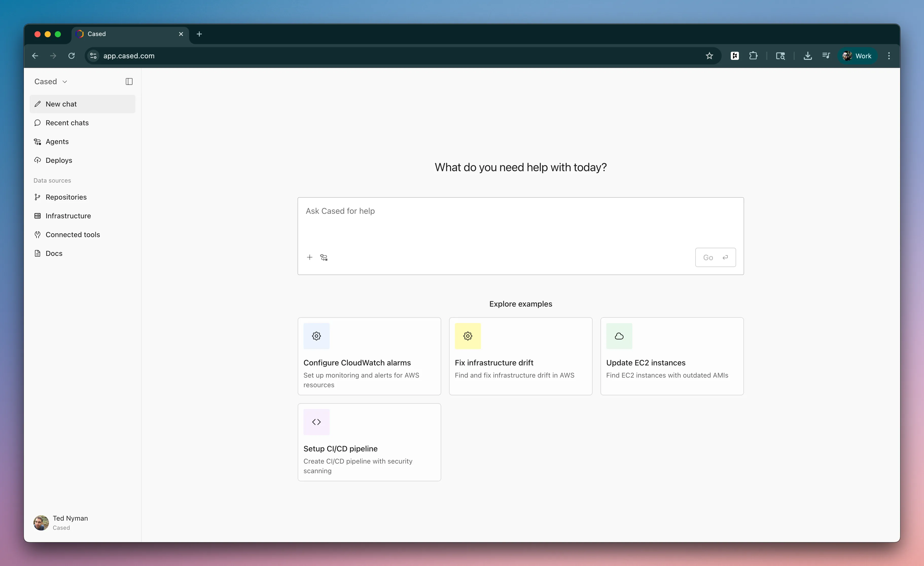Select Fix infrastructure drift example card
Viewport: 924px width, 566px height.
(520, 356)
